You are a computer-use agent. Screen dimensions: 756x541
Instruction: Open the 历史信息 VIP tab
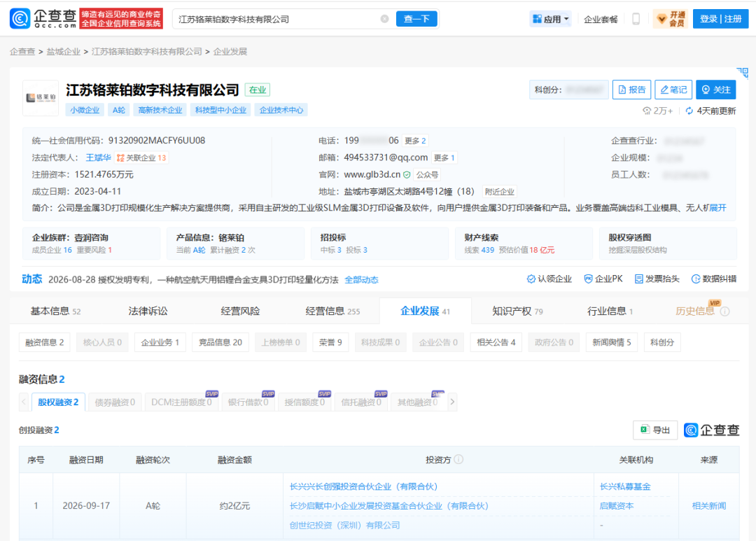695,311
